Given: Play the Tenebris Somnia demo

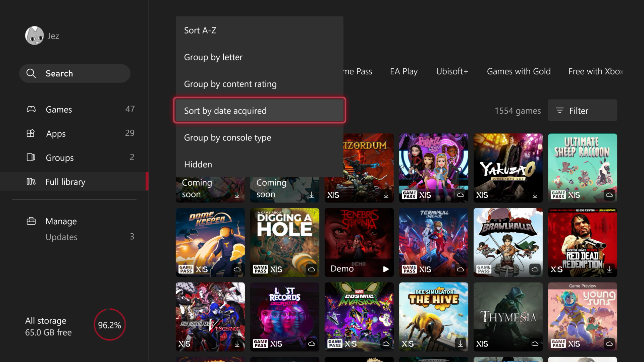Looking at the screenshot, I should pos(386,269).
